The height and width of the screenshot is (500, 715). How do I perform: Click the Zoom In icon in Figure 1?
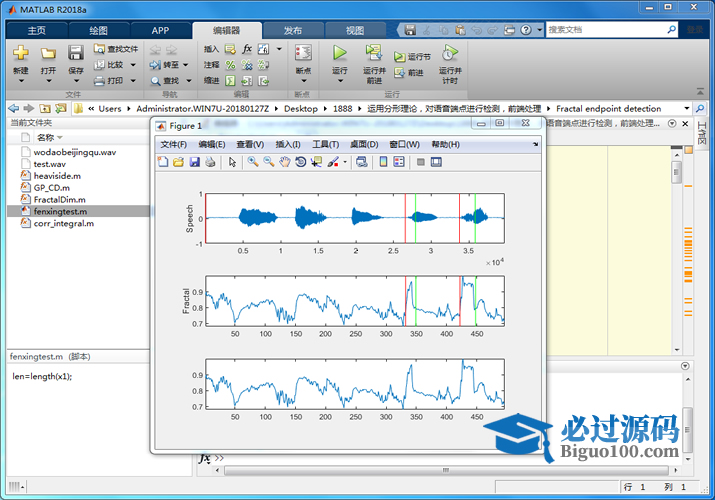coord(253,162)
